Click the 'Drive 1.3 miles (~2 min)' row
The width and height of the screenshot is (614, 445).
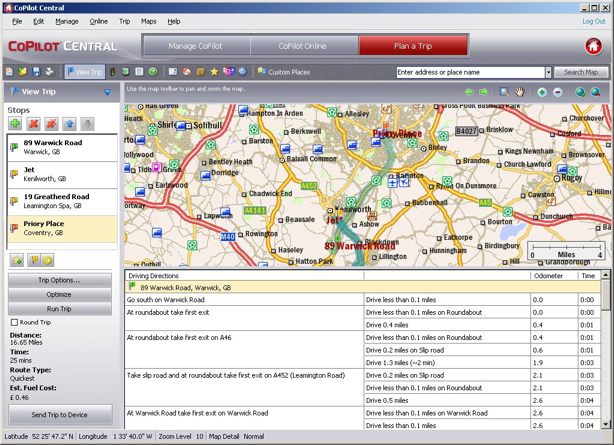(447, 363)
